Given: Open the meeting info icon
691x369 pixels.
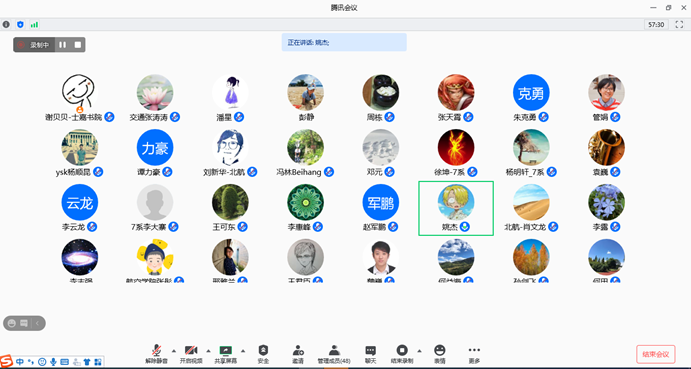Looking at the screenshot, I should tap(6, 25).
